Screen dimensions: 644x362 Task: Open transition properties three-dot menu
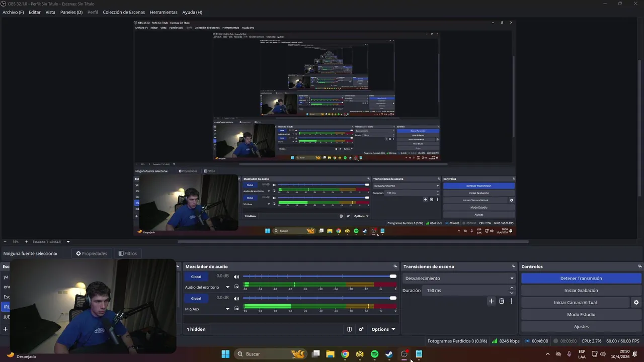pos(511,301)
